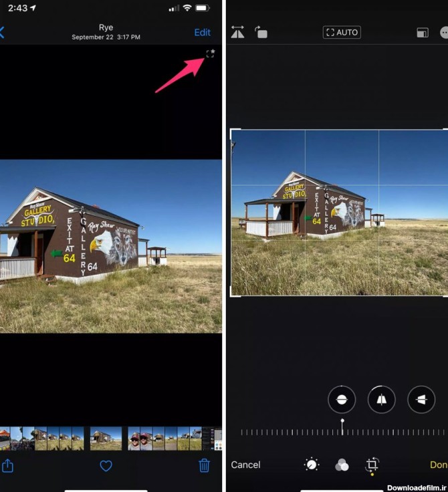This screenshot has height=492, width=448.
Task: Delete the photo with the trash icon
Action: (205, 466)
